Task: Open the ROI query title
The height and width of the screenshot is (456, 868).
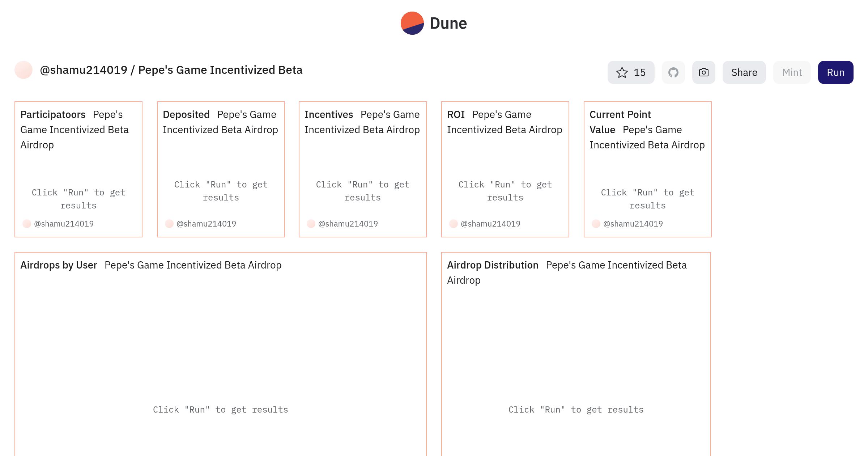Action: (456, 114)
